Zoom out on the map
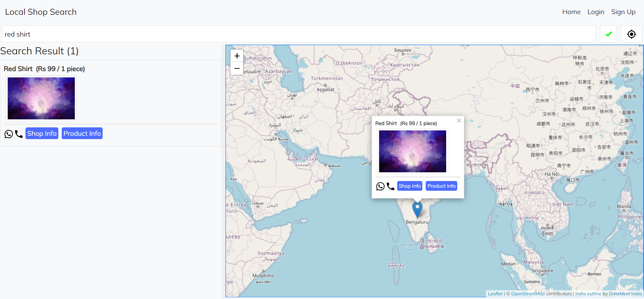644x299 pixels. click(x=237, y=68)
